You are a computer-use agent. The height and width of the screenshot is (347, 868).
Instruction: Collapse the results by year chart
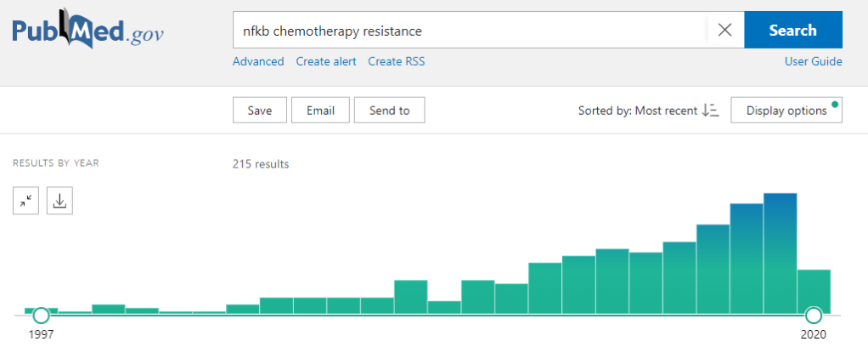click(26, 201)
